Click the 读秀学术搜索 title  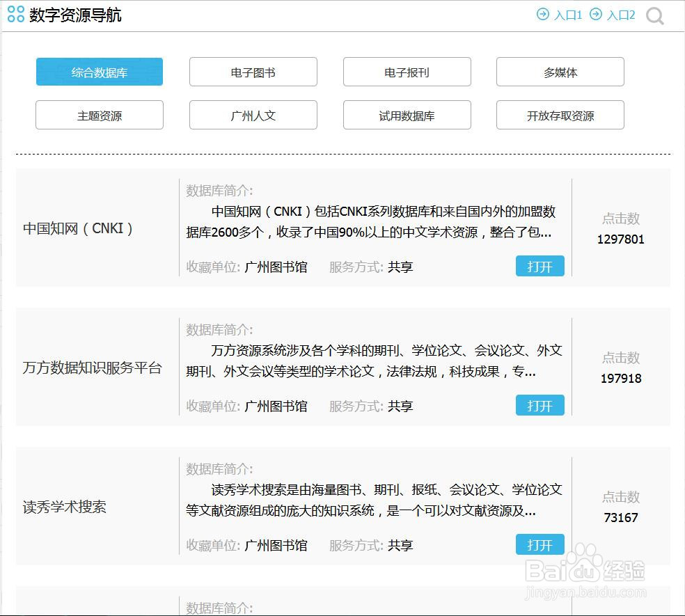[x=65, y=507]
